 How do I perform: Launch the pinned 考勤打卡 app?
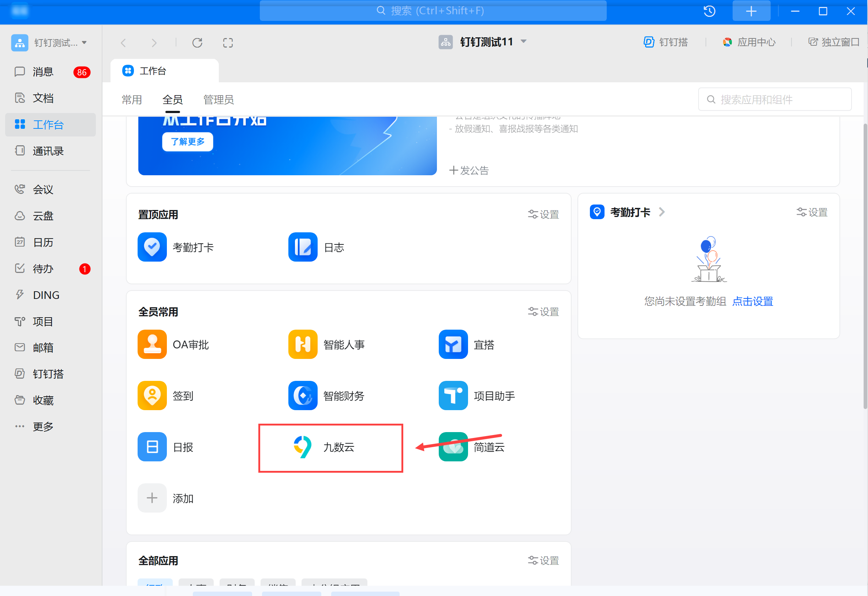click(176, 247)
